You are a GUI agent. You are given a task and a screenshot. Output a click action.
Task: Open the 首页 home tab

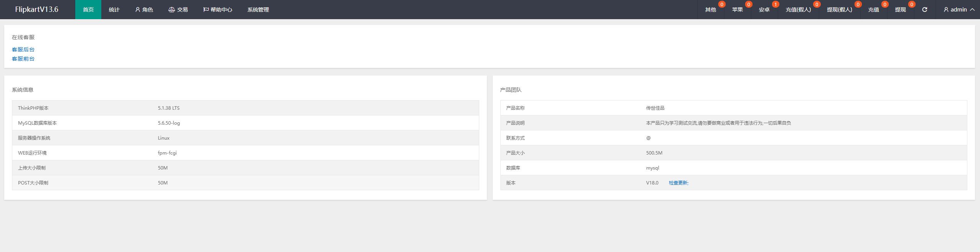(88, 10)
